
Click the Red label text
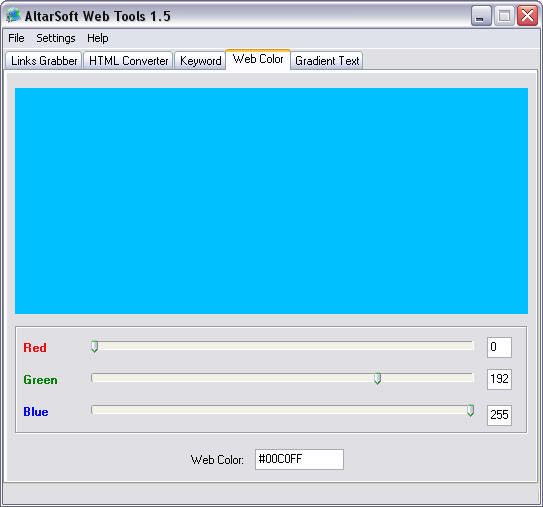(x=35, y=347)
